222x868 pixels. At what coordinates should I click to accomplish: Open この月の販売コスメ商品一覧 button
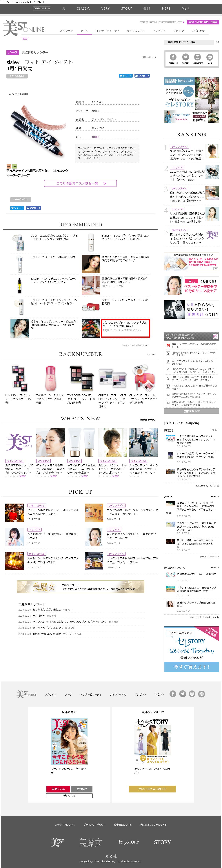click(x=80, y=183)
